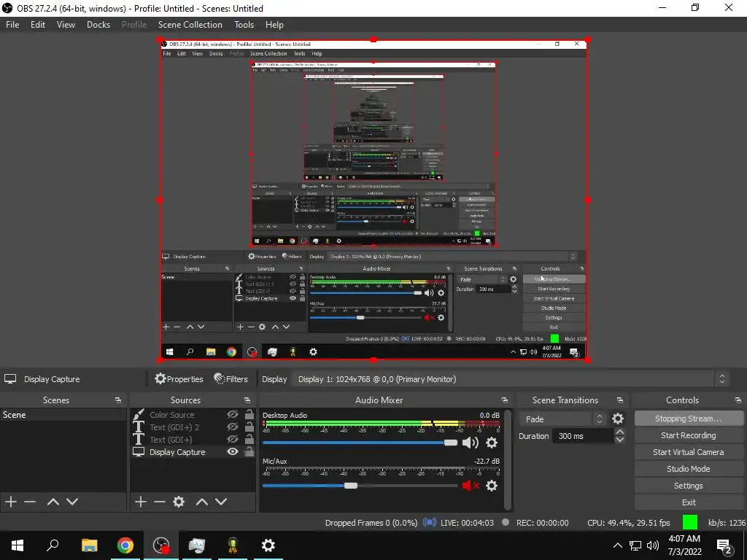
Task: Open system clock showing 4:07 AM
Action: [684, 545]
